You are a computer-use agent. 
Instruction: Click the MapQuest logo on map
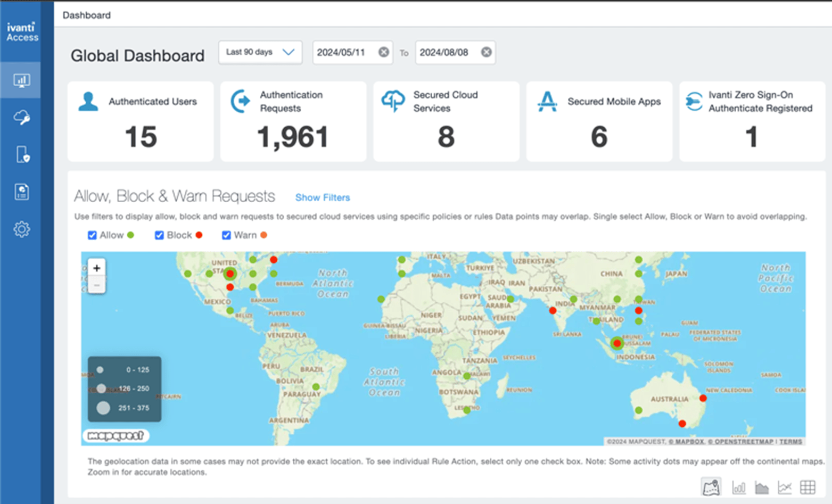tap(116, 436)
